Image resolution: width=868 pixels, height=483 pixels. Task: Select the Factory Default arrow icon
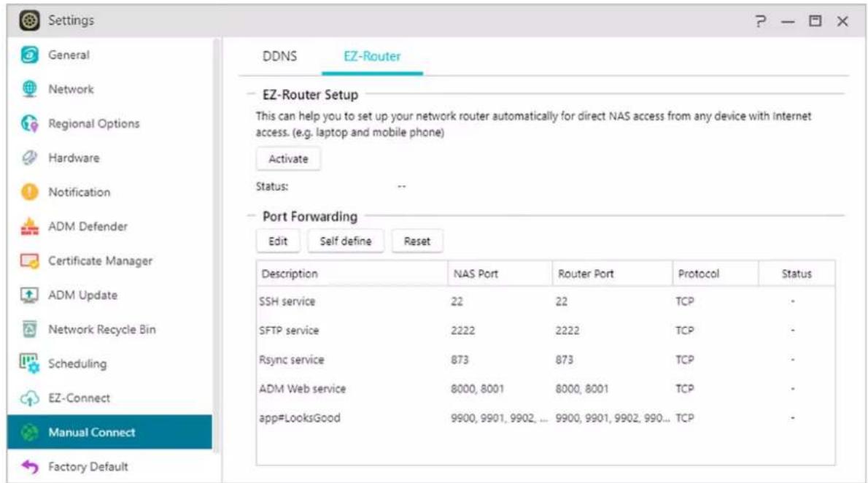coord(29,466)
